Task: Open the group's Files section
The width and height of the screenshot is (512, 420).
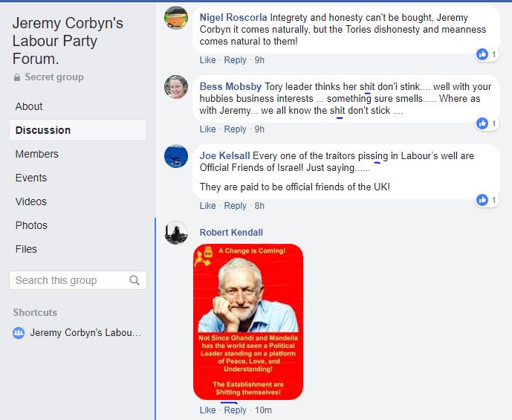Action: [x=26, y=249]
